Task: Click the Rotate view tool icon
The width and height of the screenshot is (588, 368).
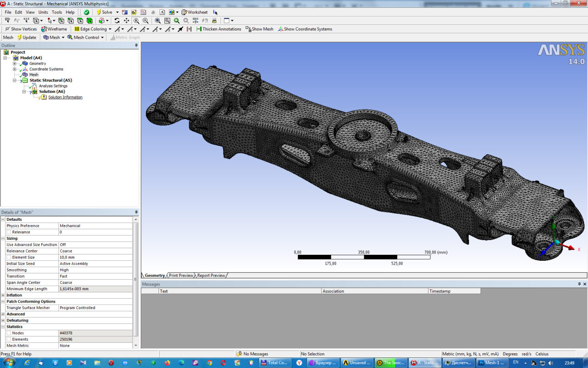Action: click(x=117, y=21)
